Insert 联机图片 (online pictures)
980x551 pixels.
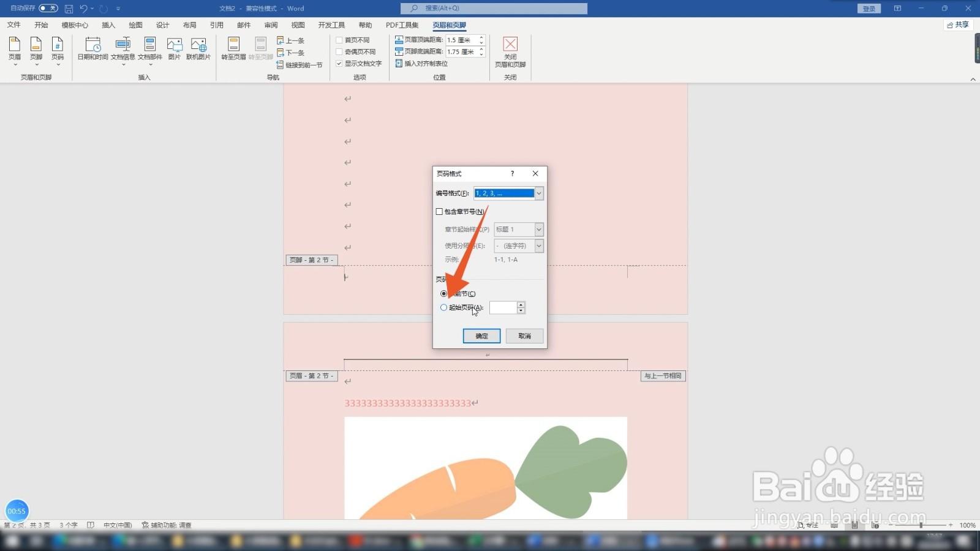tap(198, 49)
